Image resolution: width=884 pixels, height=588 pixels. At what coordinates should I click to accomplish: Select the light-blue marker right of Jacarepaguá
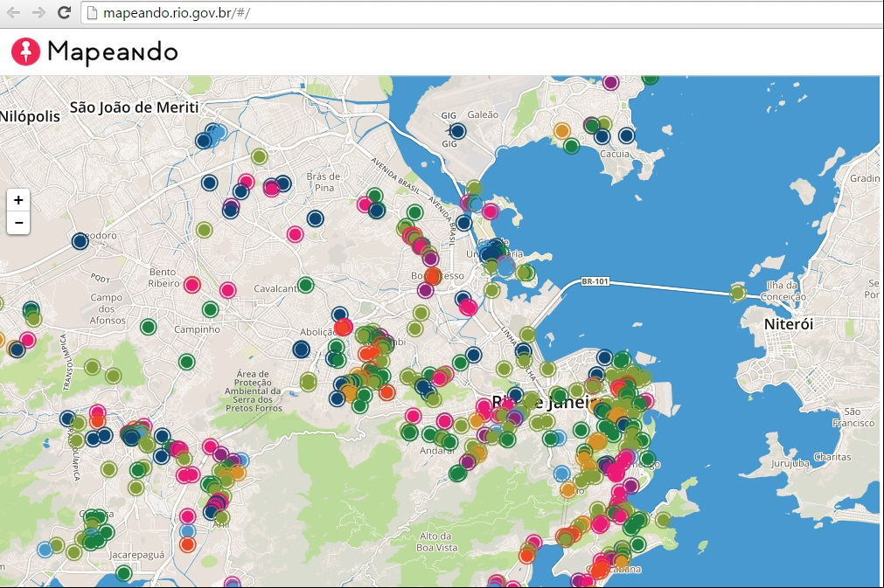(188, 530)
